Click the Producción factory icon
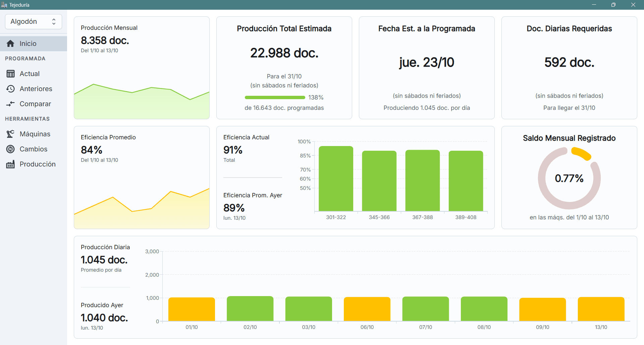Image resolution: width=644 pixels, height=345 pixels. pos(10,164)
